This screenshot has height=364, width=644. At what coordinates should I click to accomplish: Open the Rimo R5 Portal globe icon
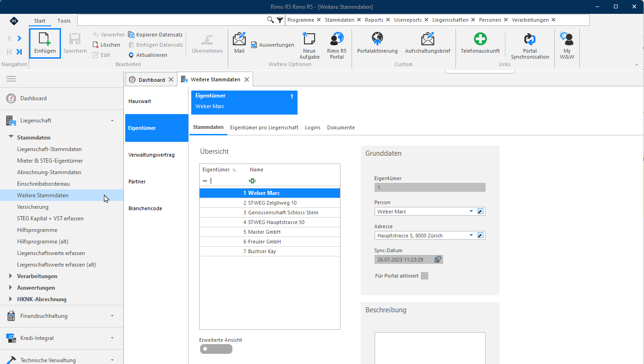click(x=337, y=39)
